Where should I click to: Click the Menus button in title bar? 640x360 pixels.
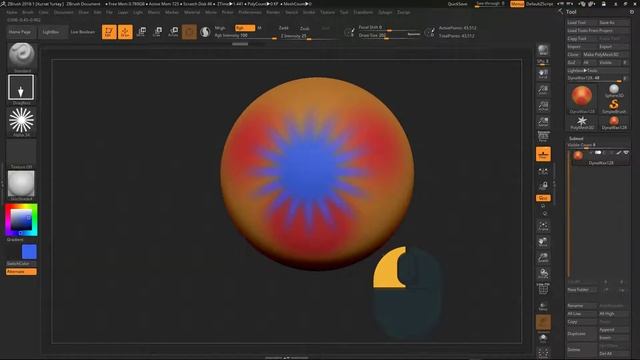[x=517, y=4]
